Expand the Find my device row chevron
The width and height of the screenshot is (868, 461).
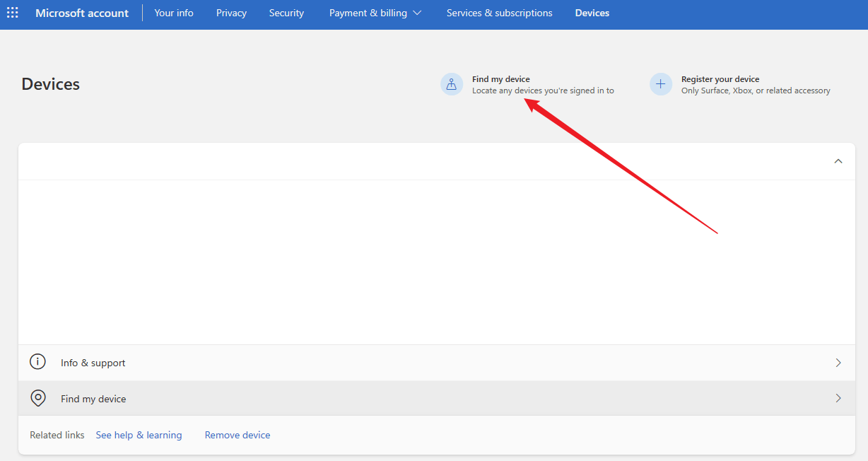(838, 398)
